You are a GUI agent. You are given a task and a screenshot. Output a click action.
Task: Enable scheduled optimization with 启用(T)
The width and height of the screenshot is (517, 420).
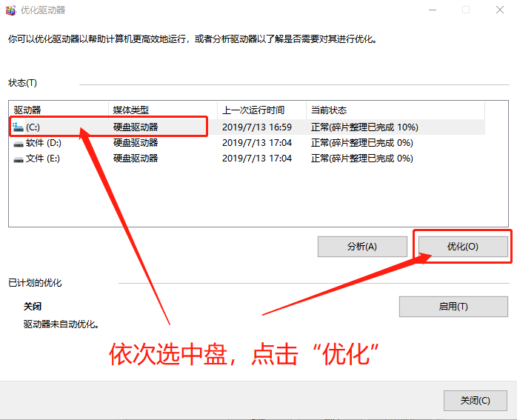[453, 307]
